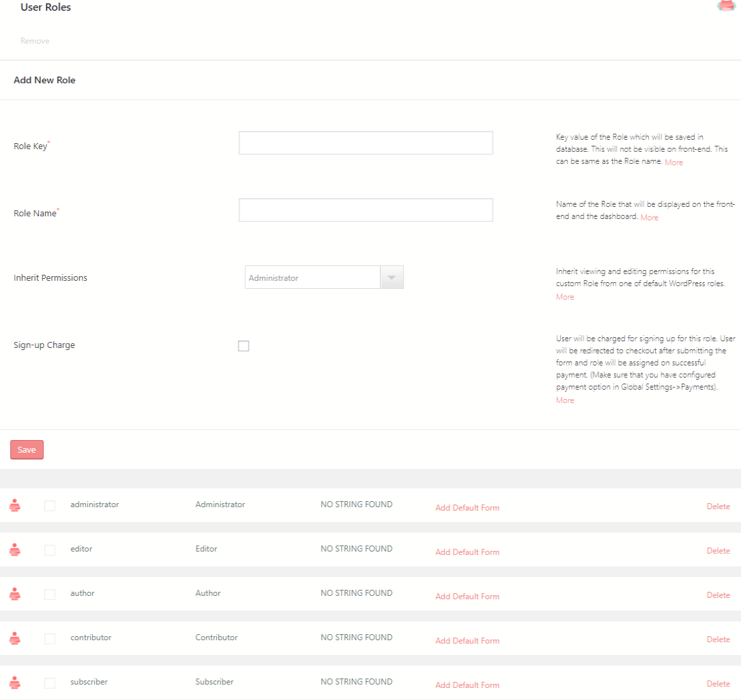
Task: Focus the Role Key input field
Action: point(365,143)
